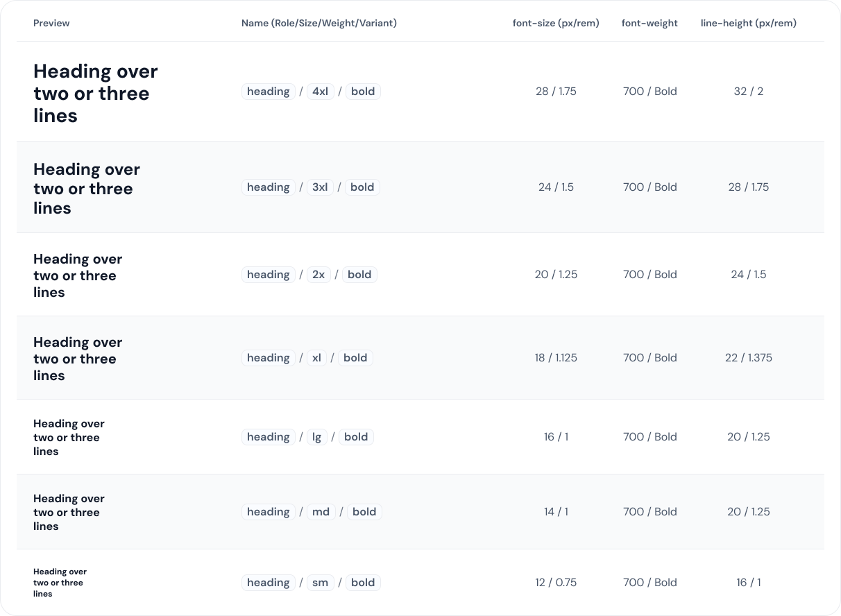
Task: Select the heading preview in the sm row
Action: pos(60,583)
